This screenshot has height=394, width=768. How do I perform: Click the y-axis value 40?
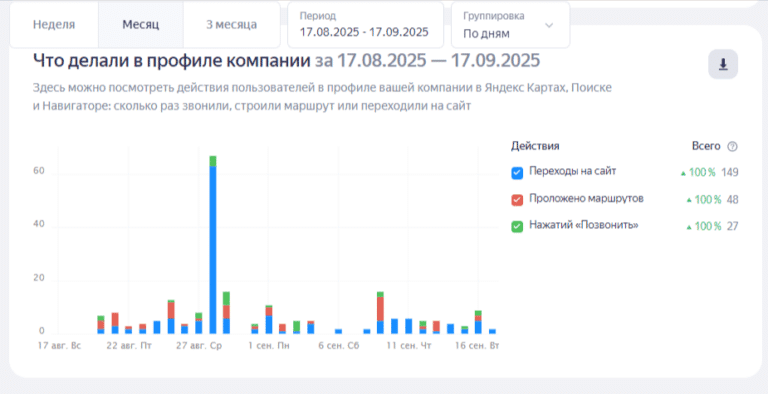39,224
